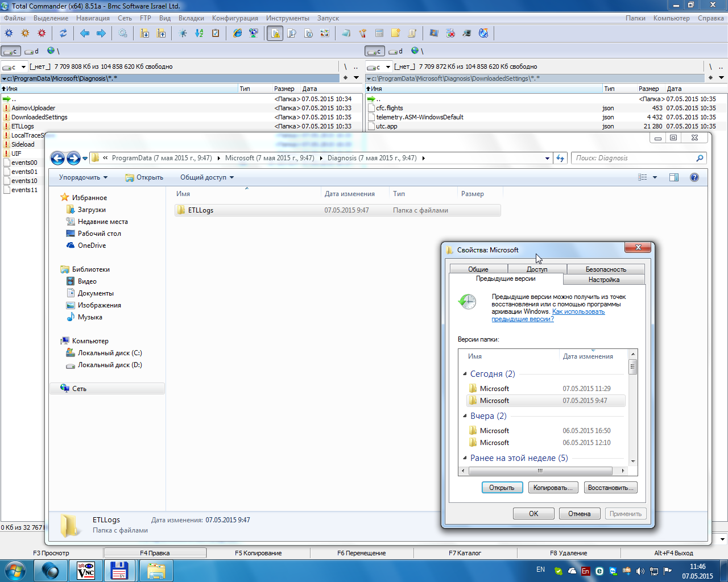
Task: Click the calculator icon in toolbar
Action: click(x=379, y=34)
